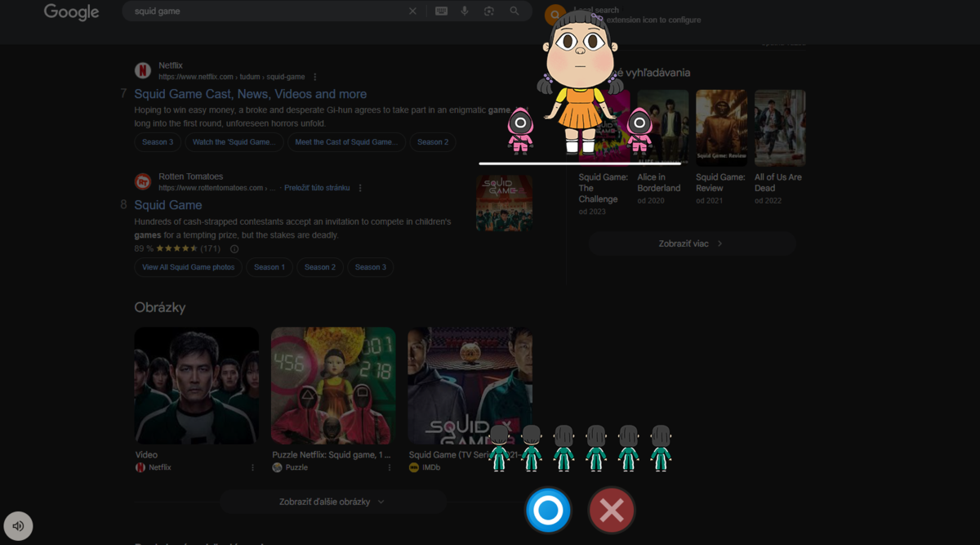Open options menu for Netflix result

315,77
